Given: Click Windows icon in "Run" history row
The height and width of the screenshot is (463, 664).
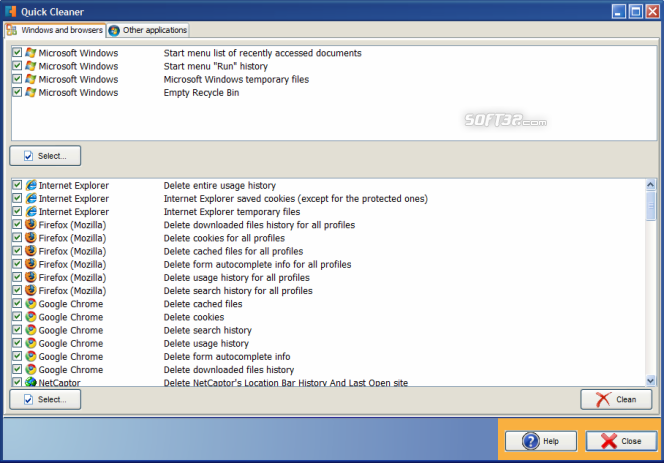Looking at the screenshot, I should point(30,66).
